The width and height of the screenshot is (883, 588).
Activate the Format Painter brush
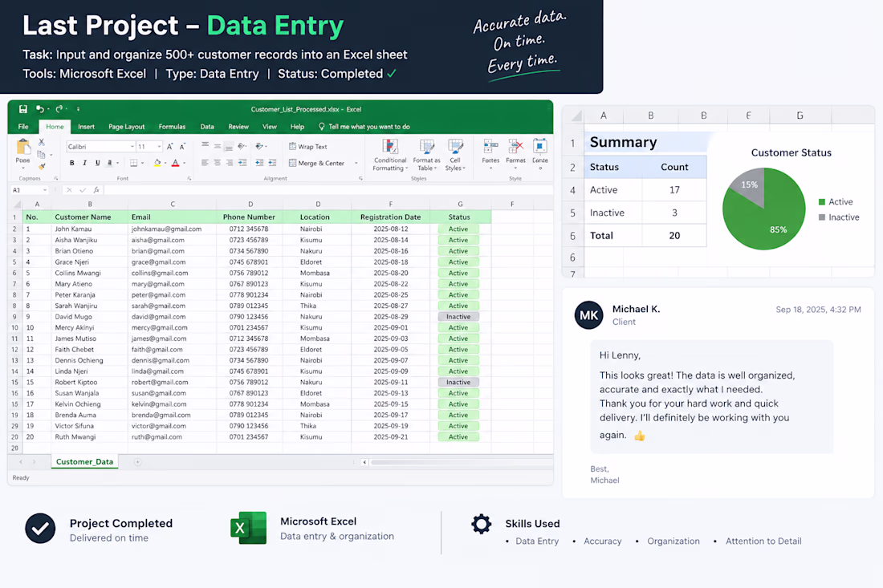(42, 167)
